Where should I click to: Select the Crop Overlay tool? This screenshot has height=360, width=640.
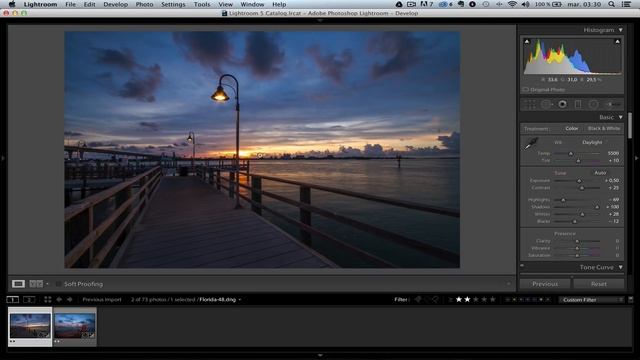(x=530, y=104)
